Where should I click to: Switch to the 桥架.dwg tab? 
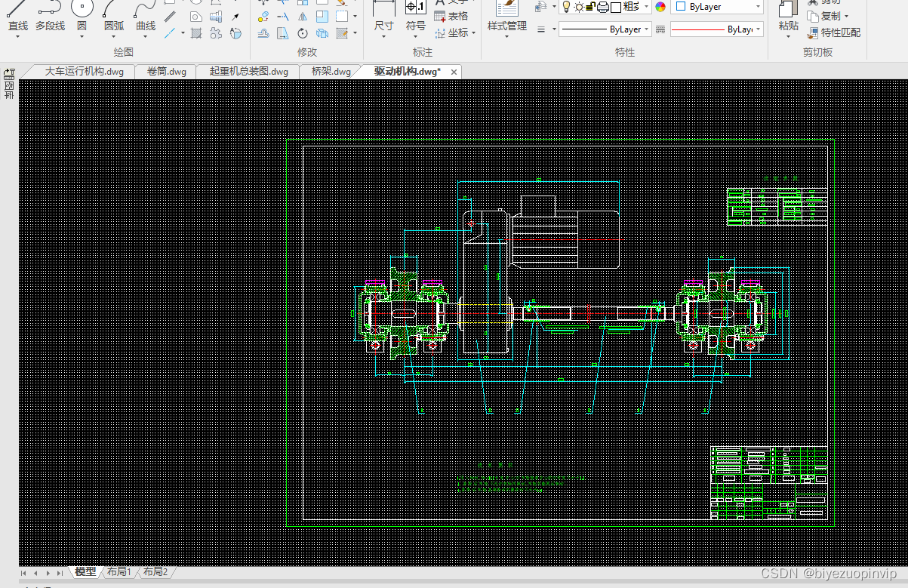332,72
